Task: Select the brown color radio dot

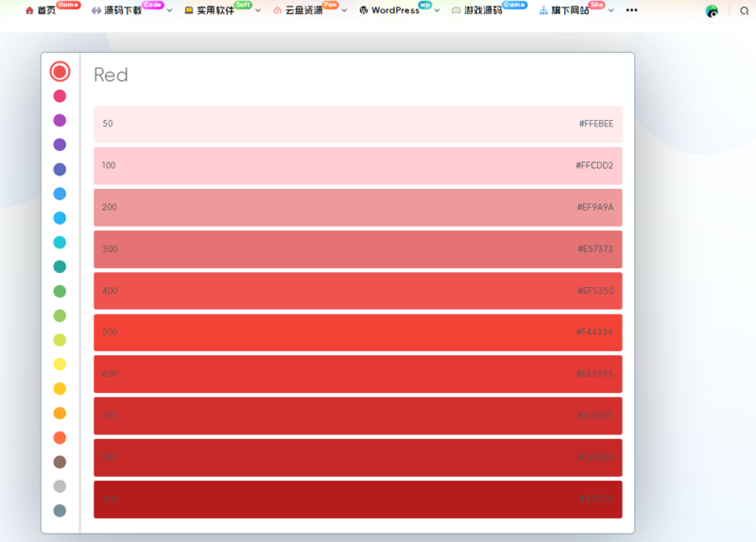Action: [60, 462]
